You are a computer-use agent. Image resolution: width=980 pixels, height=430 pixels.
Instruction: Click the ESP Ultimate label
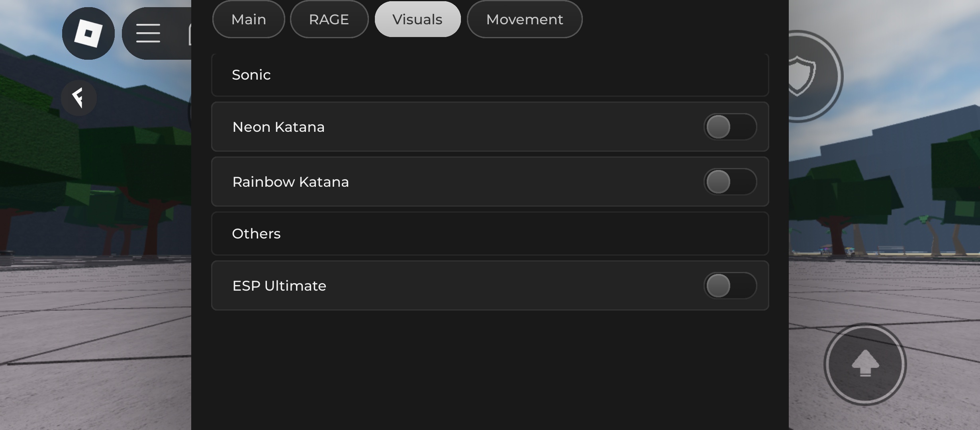(279, 286)
